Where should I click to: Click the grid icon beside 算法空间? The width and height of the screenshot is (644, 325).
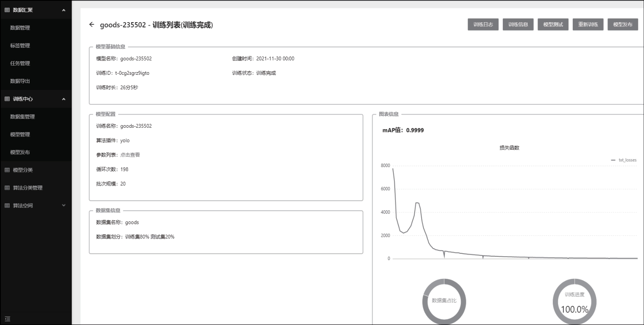point(7,206)
